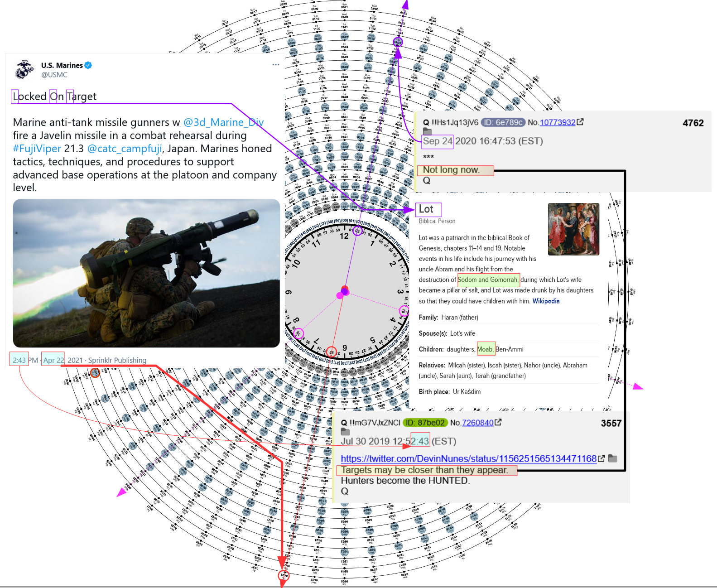This screenshot has width=717, height=588.
Task: Click 'Hunters become the HUNTED.' line
Action: click(405, 481)
